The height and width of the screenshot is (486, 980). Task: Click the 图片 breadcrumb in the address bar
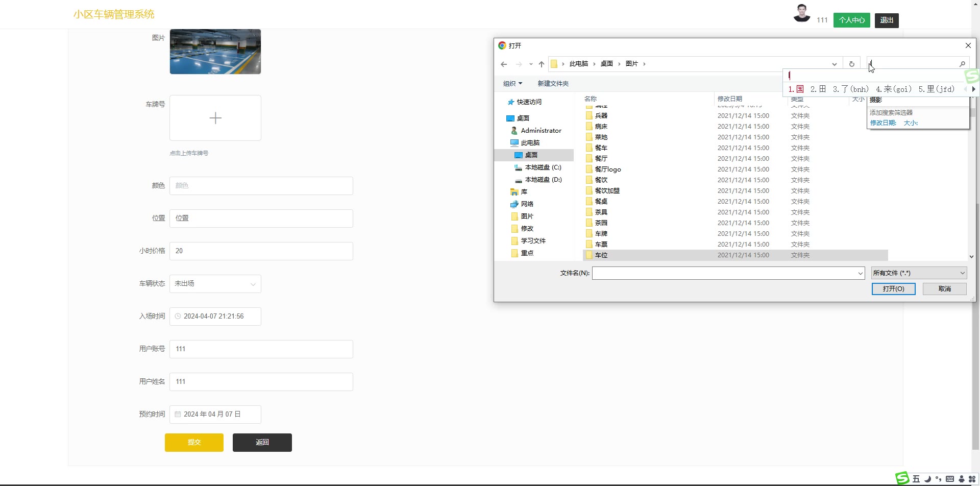(632, 64)
